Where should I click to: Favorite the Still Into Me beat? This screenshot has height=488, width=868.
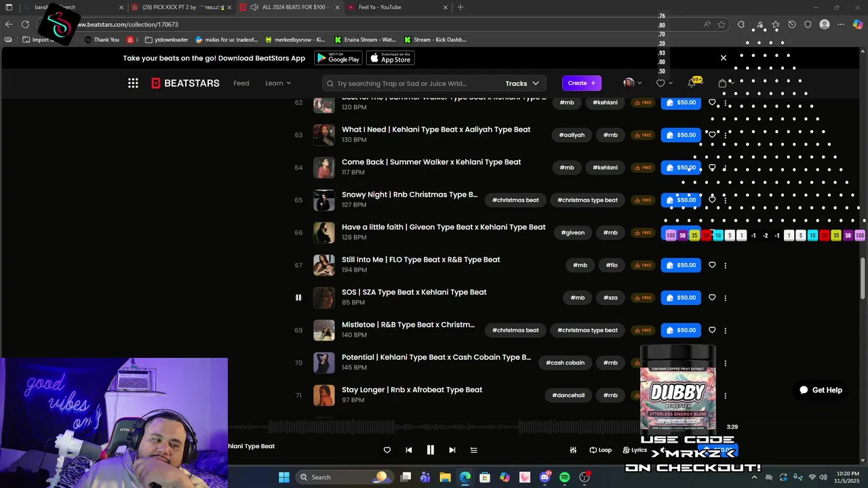tap(712, 265)
